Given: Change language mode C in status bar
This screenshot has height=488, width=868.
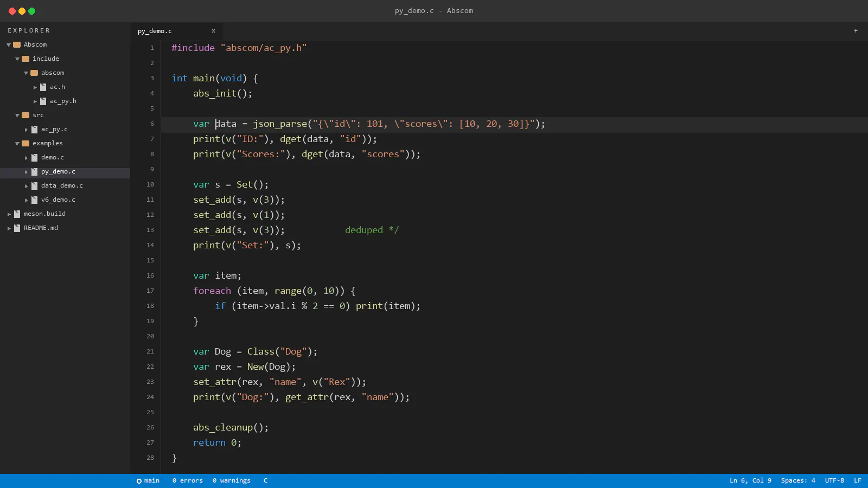Looking at the screenshot, I should tap(265, 481).
